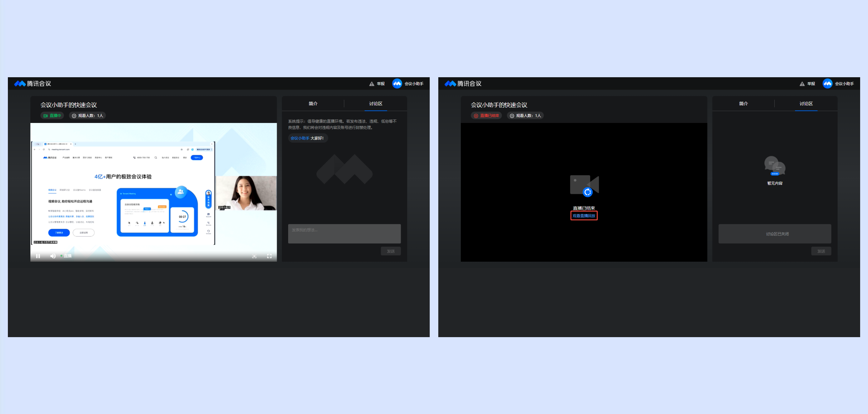This screenshot has width=868, height=414.
Task: Click the system tip text 系统提示
Action: [x=342, y=124]
